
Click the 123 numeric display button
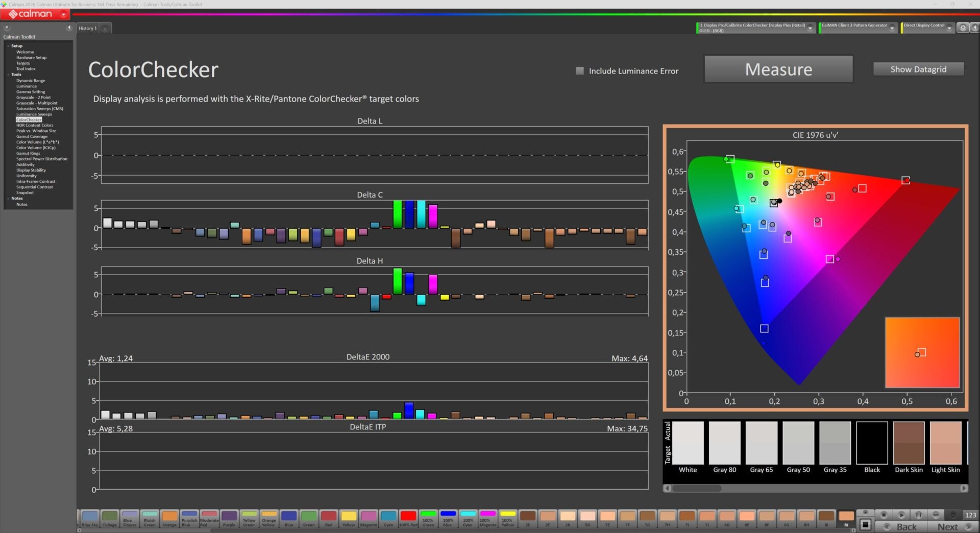tap(970, 515)
